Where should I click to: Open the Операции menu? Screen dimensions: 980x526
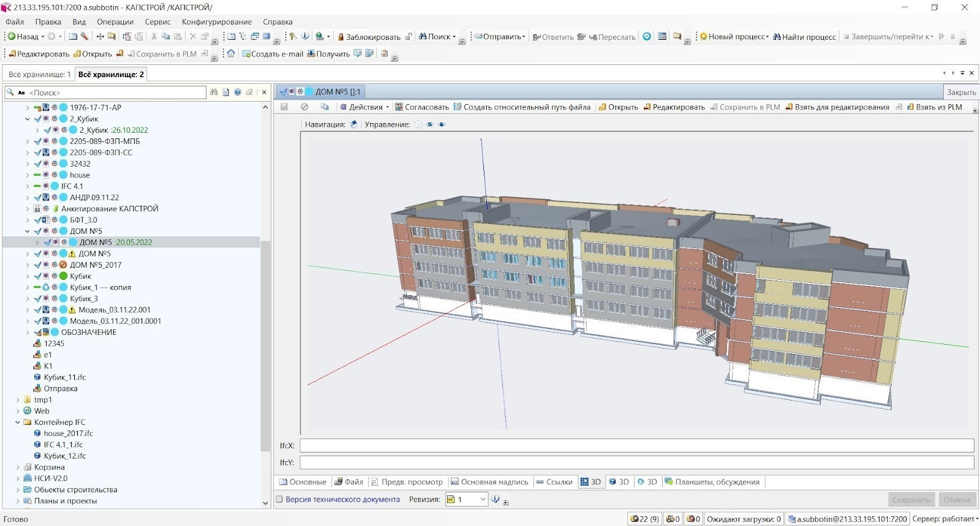[x=115, y=22]
